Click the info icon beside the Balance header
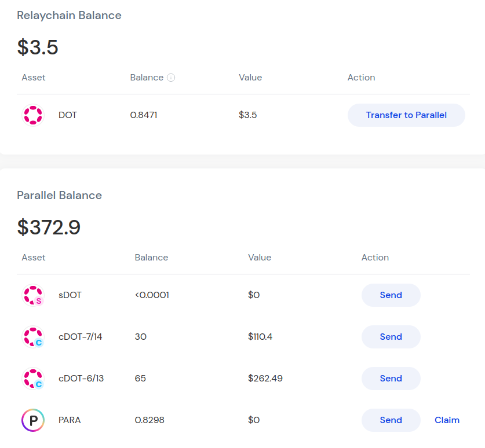This screenshot has width=485, height=448. tap(171, 78)
